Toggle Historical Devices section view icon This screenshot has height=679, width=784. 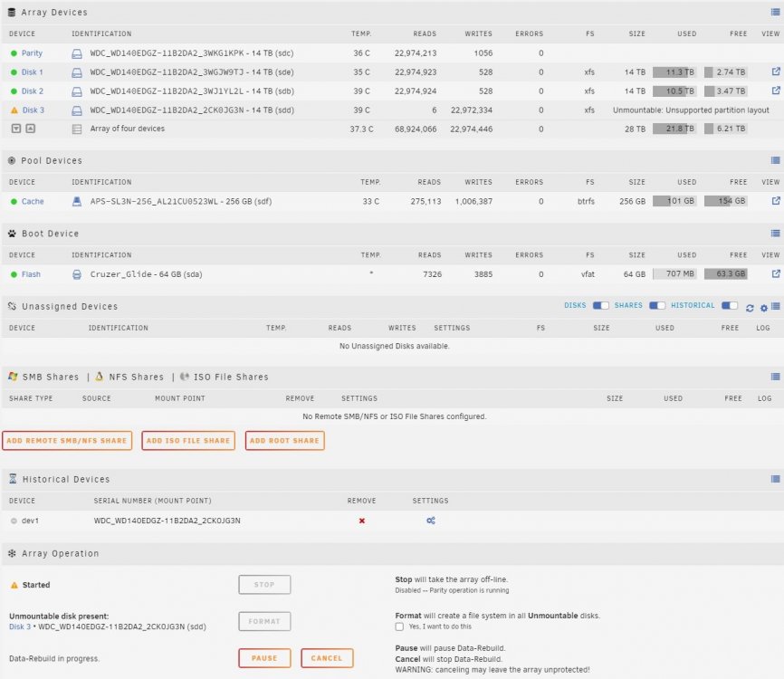pyautogui.click(x=775, y=479)
